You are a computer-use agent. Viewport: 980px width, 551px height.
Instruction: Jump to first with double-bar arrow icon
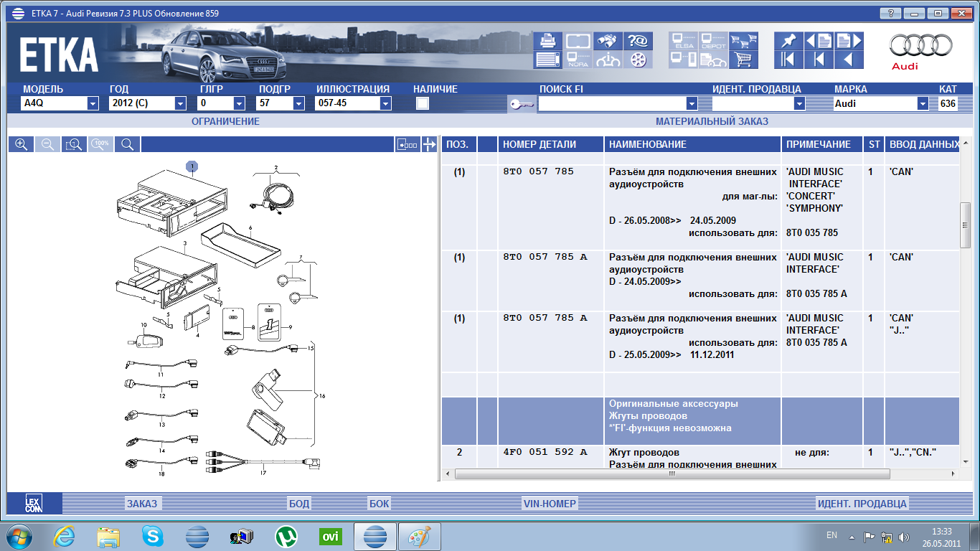tap(788, 60)
